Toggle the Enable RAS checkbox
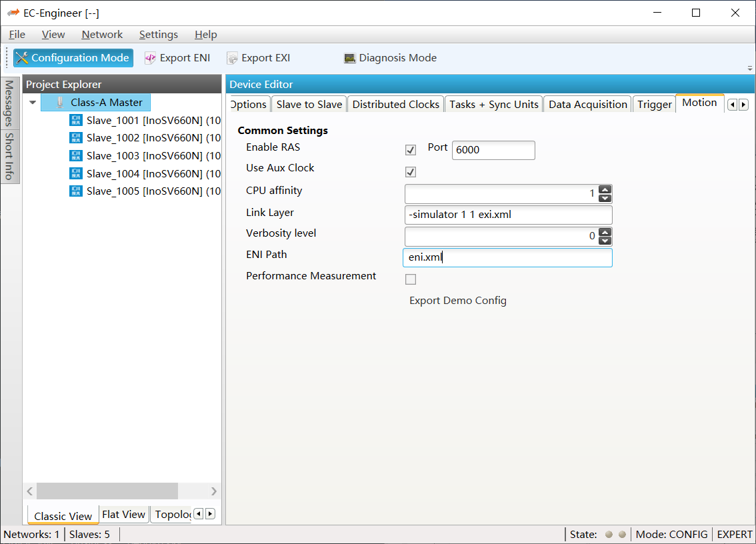Viewport: 756px width, 544px height. pos(411,150)
